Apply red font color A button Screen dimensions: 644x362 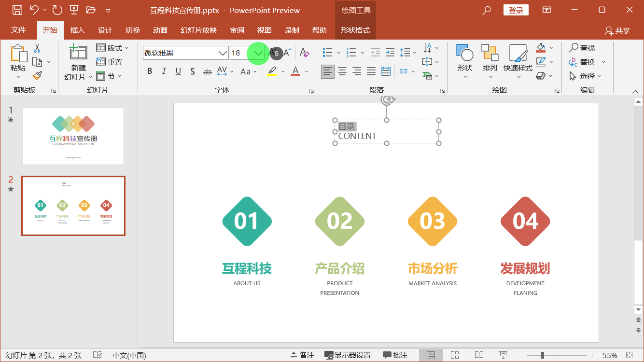[295, 71]
